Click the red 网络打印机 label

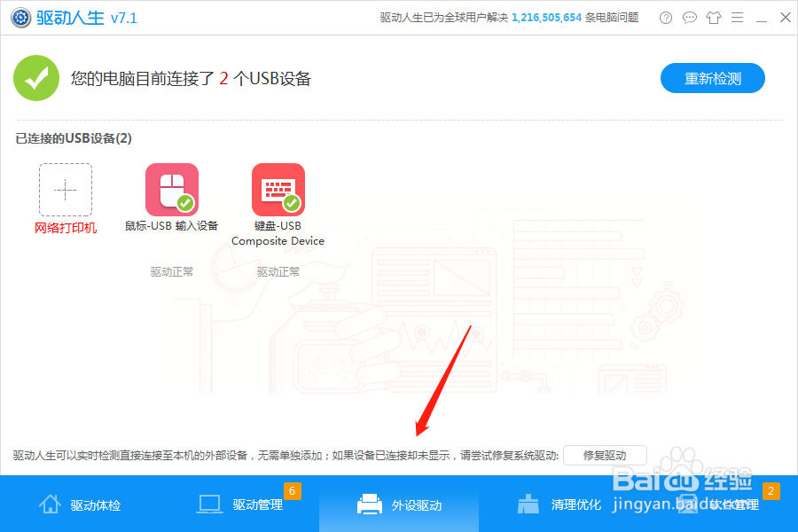(66, 228)
